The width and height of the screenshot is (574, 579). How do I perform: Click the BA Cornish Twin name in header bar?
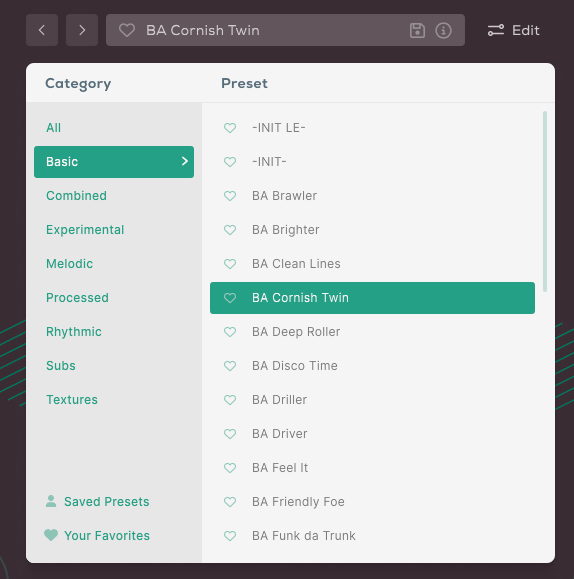coord(202,30)
